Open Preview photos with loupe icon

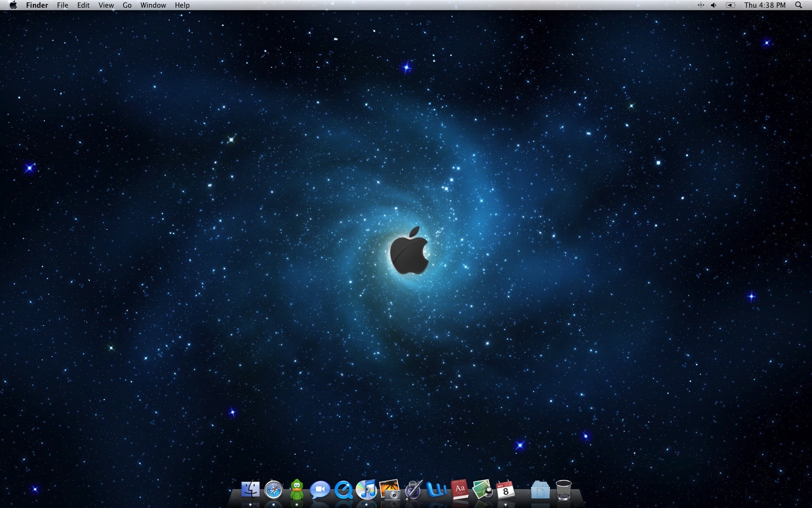tap(483, 490)
